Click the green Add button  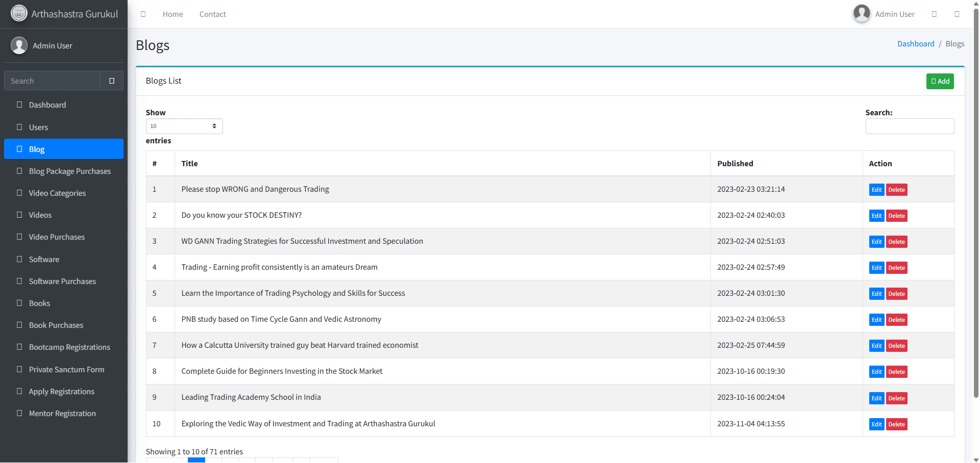click(940, 81)
